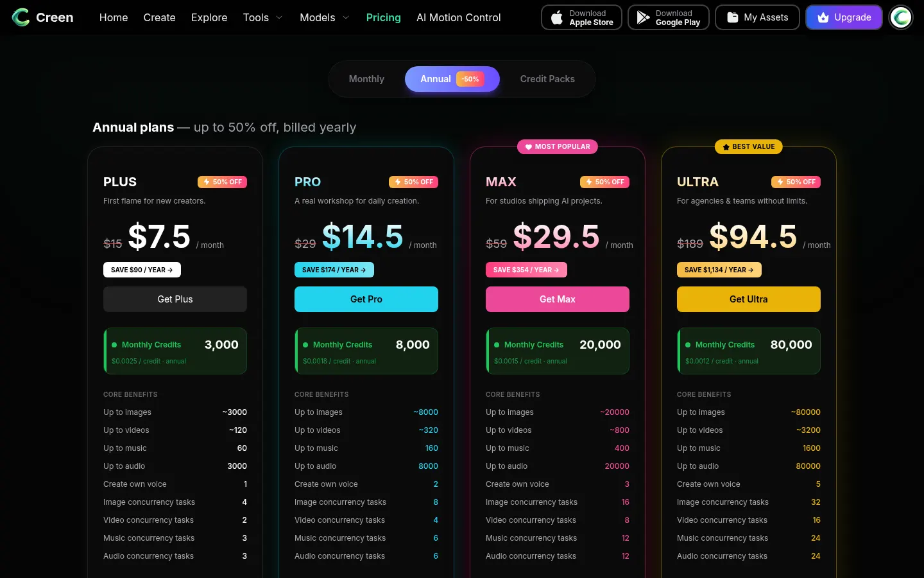This screenshot has height=578, width=924.
Task: Click the Get Plus button
Action: (175, 299)
